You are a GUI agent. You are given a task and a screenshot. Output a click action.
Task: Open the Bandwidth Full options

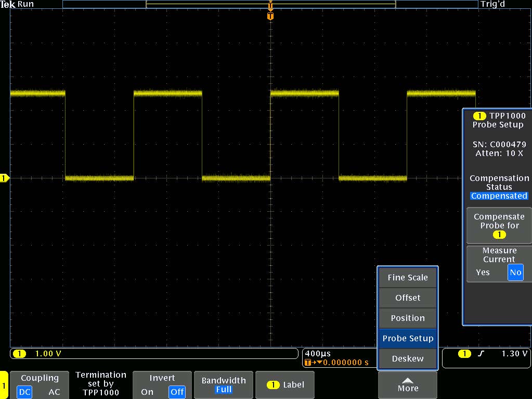223,385
